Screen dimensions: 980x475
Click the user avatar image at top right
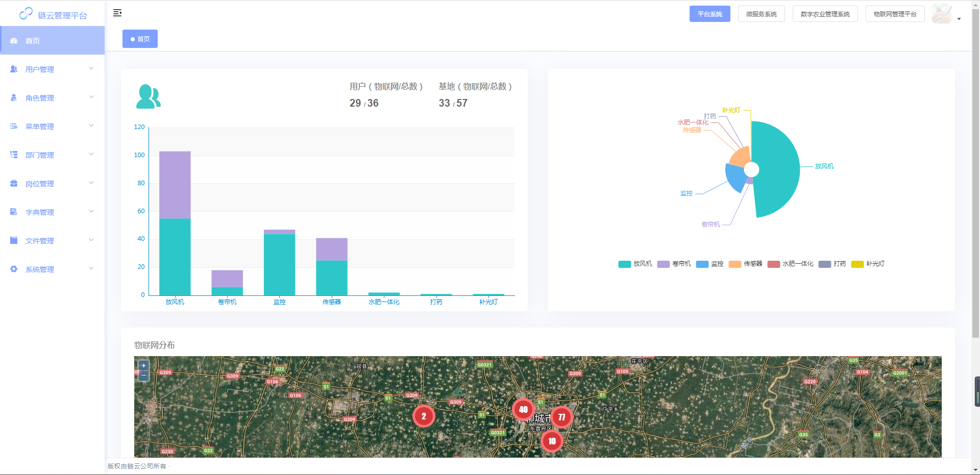pos(941,14)
